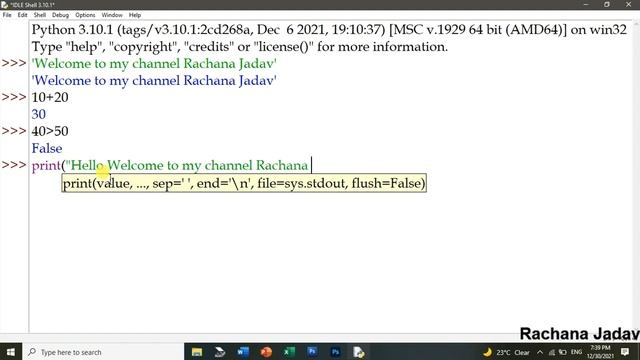The image size is (640, 360).
Task: Open Excel from the taskbar
Action: pos(289,352)
